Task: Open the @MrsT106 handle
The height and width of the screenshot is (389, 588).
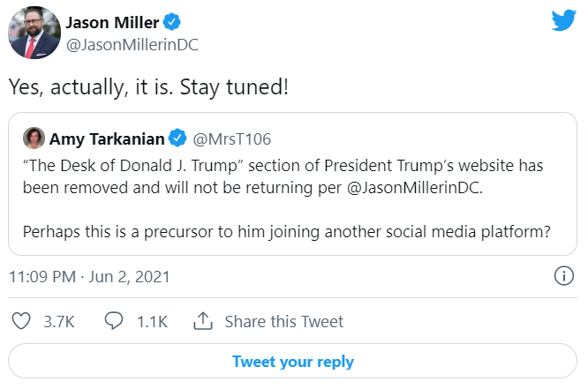Action: [x=231, y=138]
